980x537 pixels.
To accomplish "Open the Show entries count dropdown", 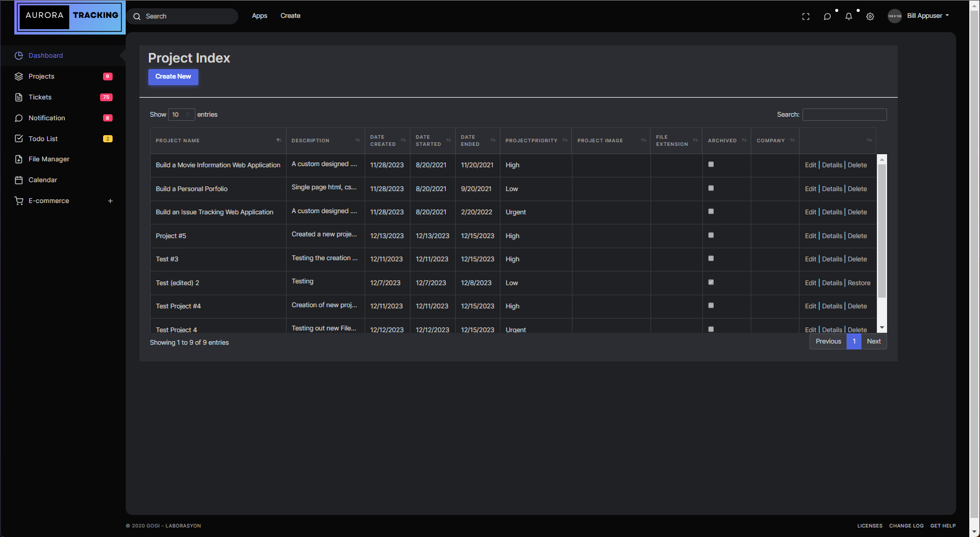I will (182, 114).
